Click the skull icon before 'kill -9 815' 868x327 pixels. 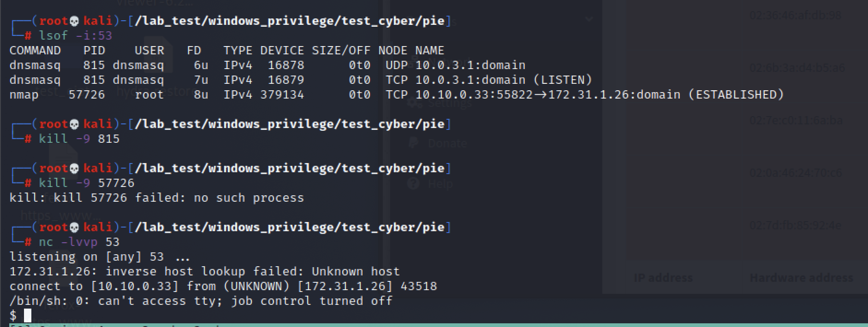(x=74, y=124)
